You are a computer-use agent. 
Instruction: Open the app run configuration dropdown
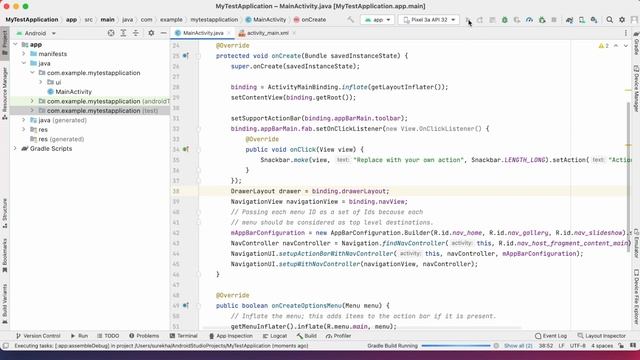(378, 20)
